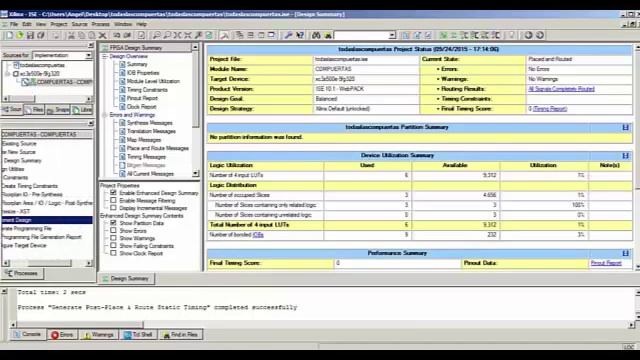Collapse the Partition Summary section icon
This screenshot has width=640, height=360.
tap(625, 127)
